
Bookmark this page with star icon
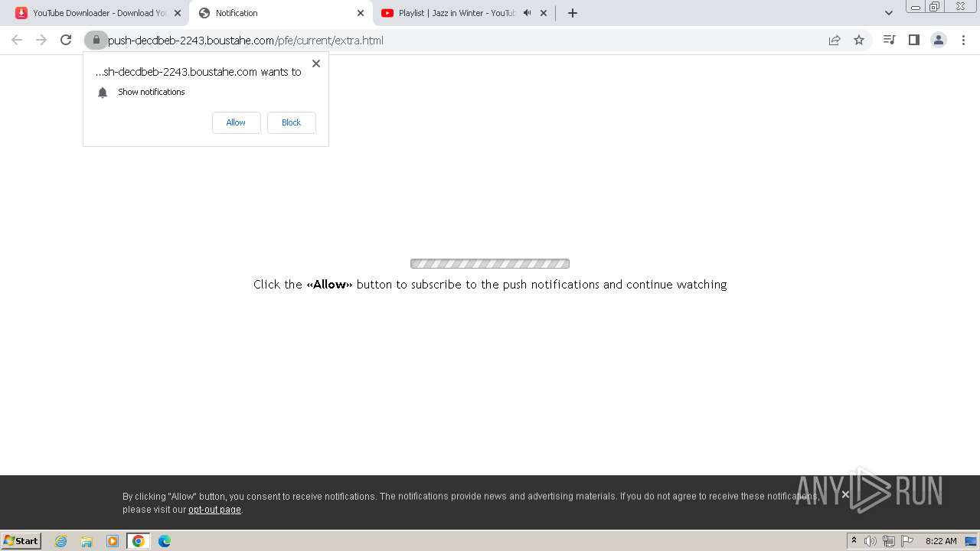pyautogui.click(x=859, y=40)
